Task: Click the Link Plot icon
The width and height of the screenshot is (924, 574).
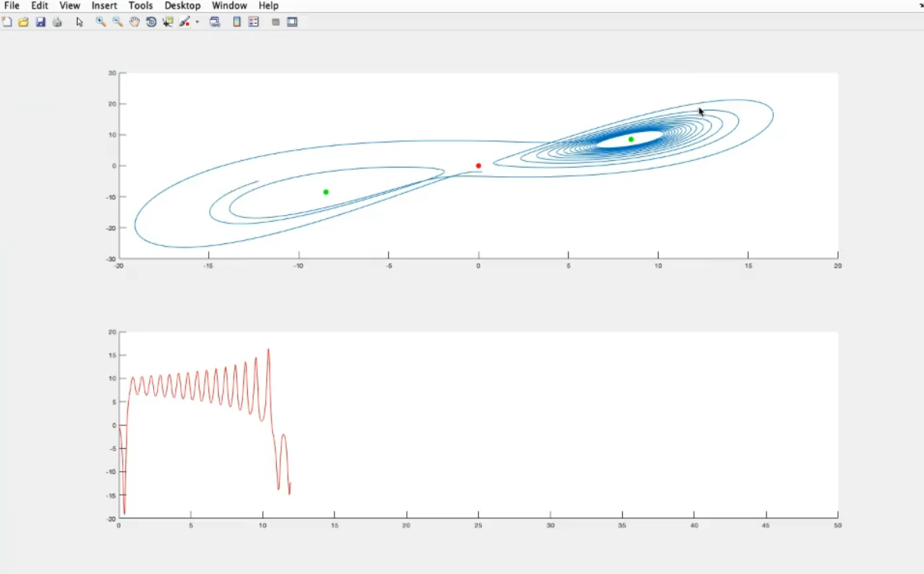Action: [215, 22]
